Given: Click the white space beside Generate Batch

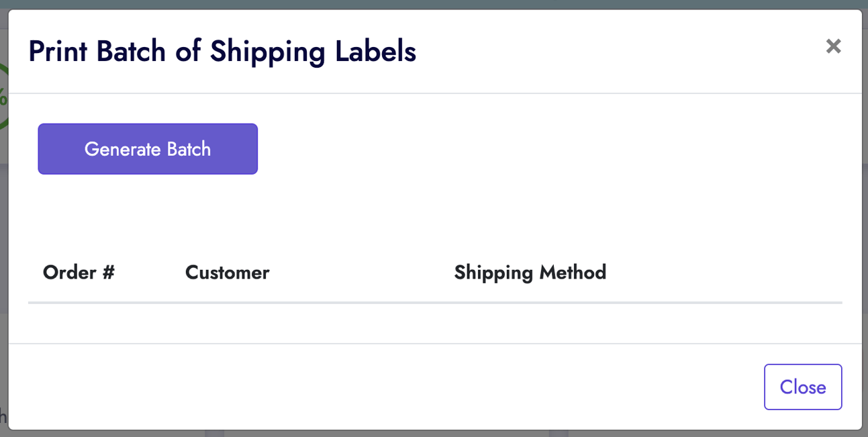Looking at the screenshot, I should (x=470, y=148).
